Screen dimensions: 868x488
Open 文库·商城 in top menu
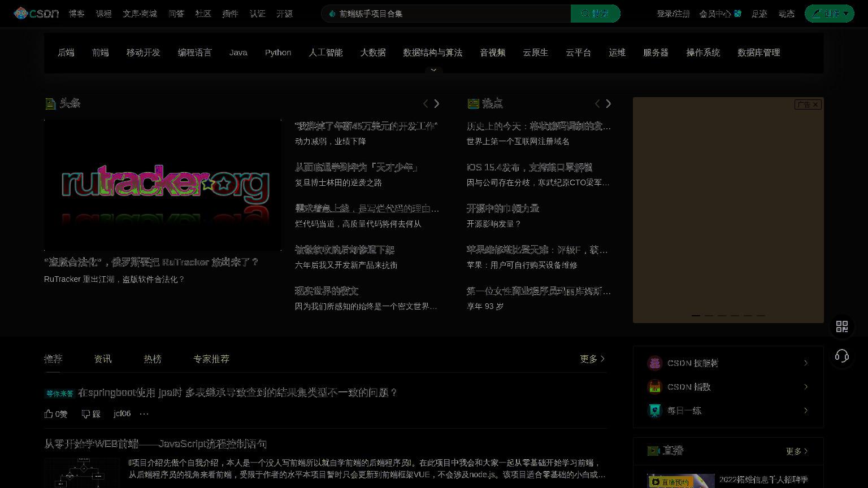click(140, 14)
